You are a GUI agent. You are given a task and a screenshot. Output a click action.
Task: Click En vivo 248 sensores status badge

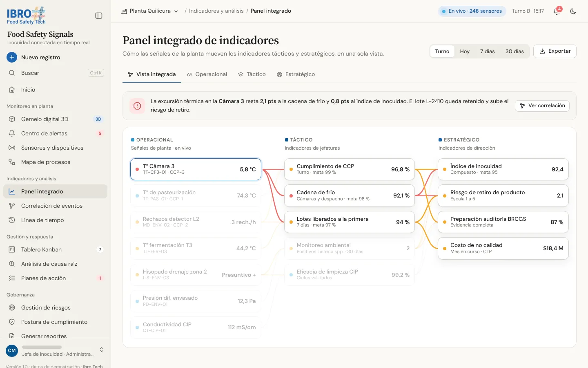pyautogui.click(x=472, y=11)
